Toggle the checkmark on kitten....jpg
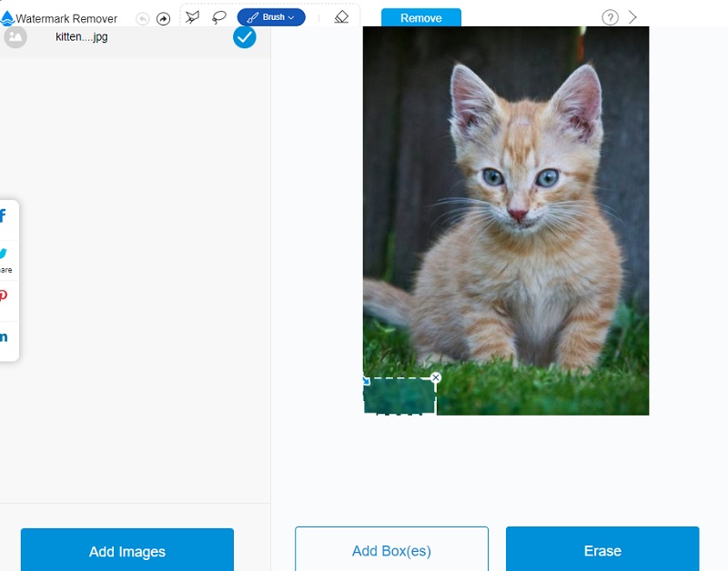 (244, 37)
